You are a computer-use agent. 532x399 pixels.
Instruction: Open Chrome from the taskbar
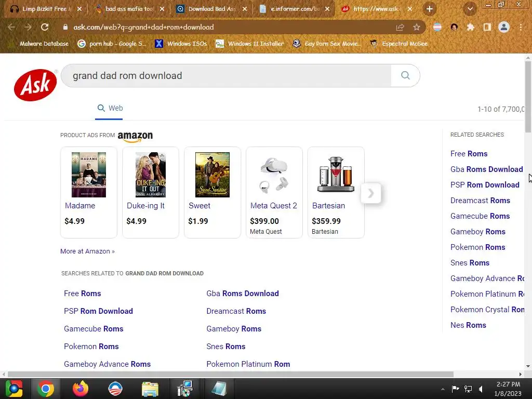click(x=46, y=389)
